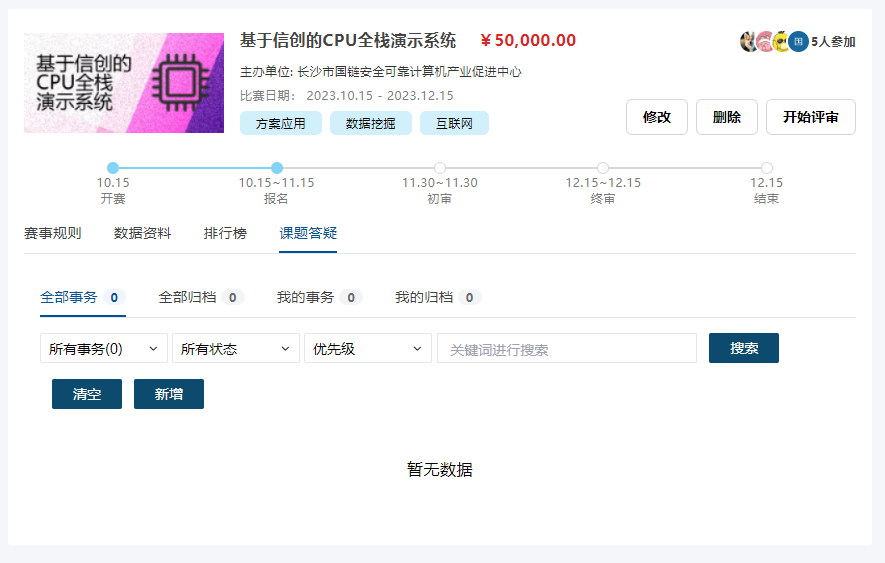Open the 所有状态 dropdown
The width and height of the screenshot is (885, 563).
pyautogui.click(x=236, y=348)
